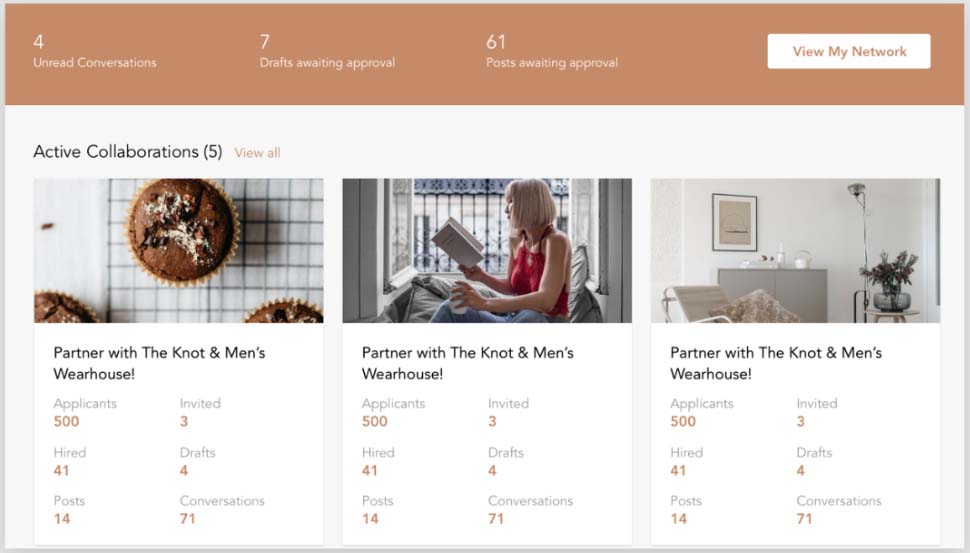Open the living room interior thumbnail
Screen dimensions: 970x553
coord(796,251)
